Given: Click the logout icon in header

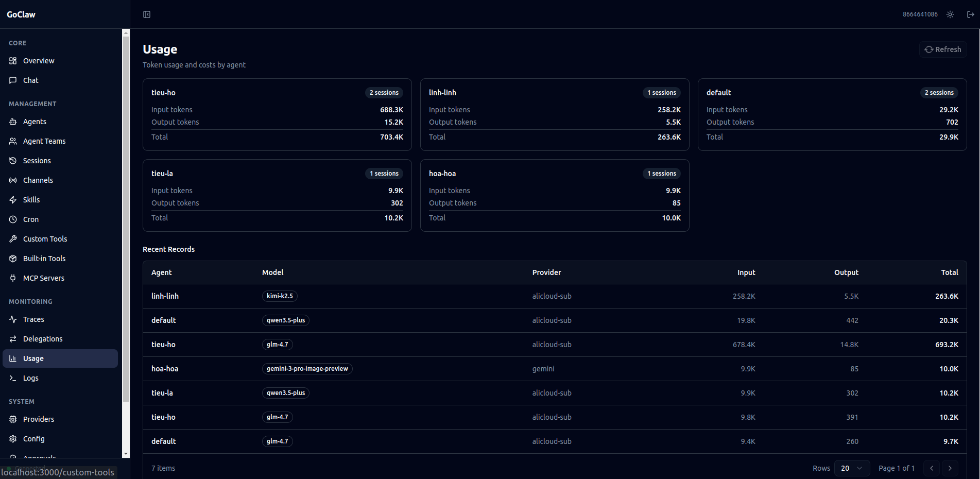Looking at the screenshot, I should point(970,14).
